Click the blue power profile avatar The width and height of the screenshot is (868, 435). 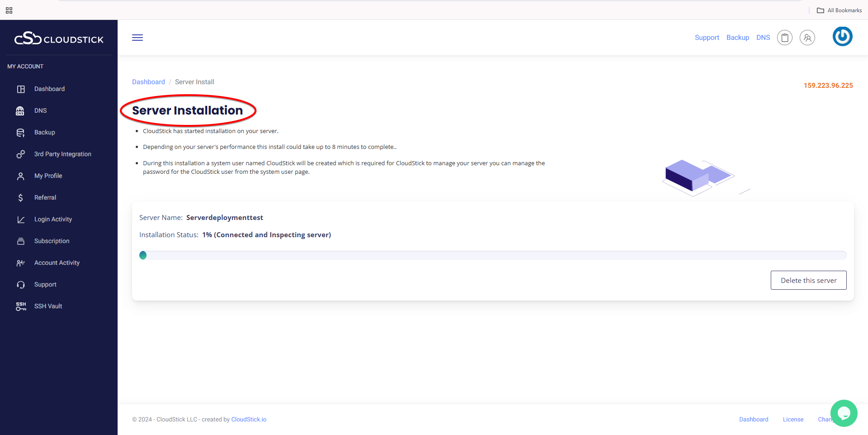click(x=842, y=36)
